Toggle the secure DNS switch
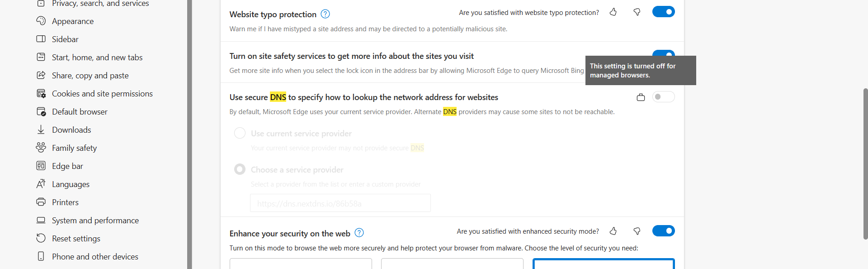Viewport: 868px width, 269px height. point(663,97)
